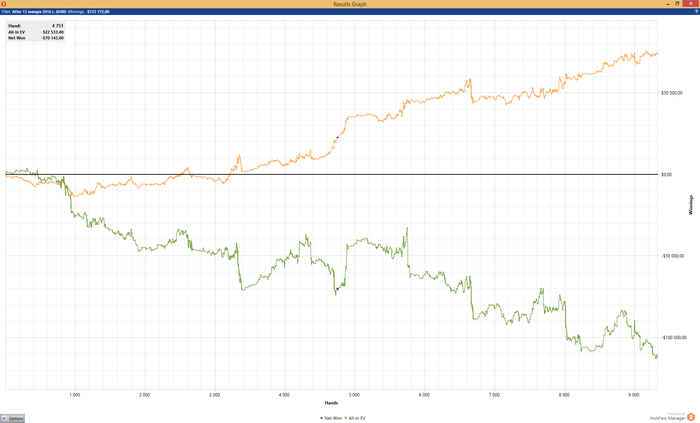700x423 pixels.
Task: Click the 9 000 hands axis label
Action: [633, 395]
